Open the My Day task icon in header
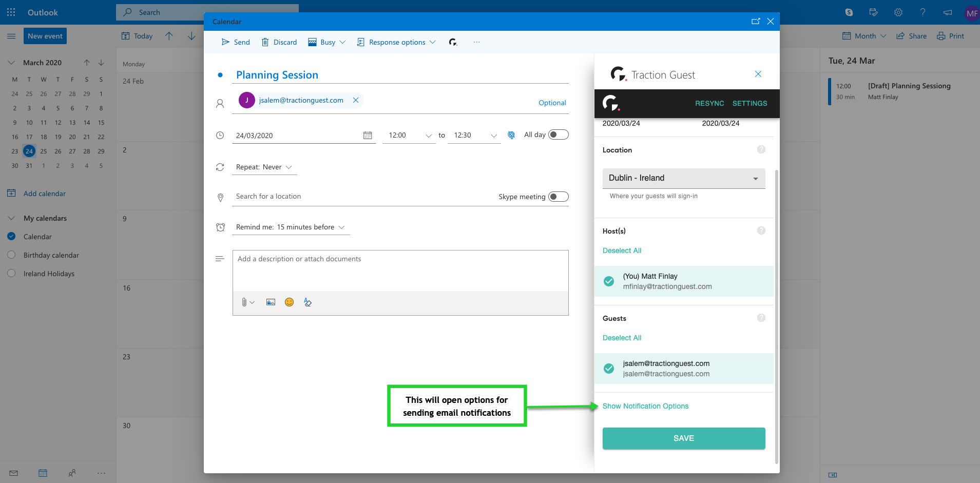 [x=874, y=12]
